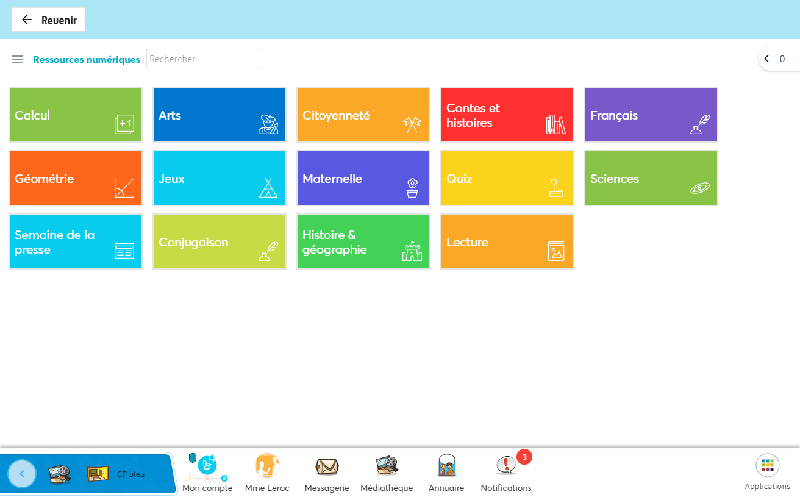Select the Contes et histoires tile

[x=507, y=115]
